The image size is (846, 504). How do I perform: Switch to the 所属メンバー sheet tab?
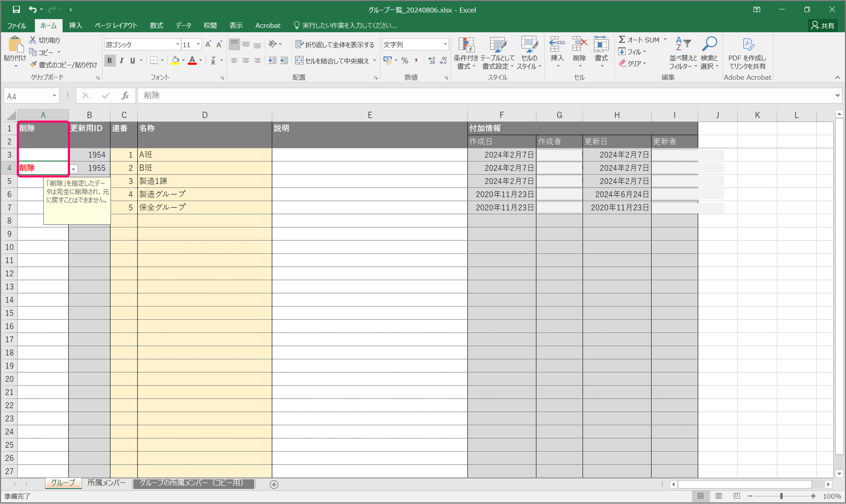(x=106, y=483)
